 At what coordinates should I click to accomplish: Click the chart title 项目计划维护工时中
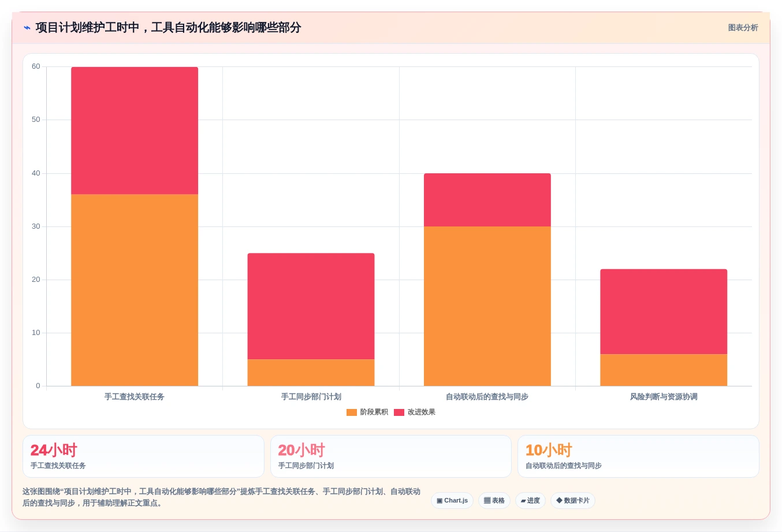pyautogui.click(x=168, y=28)
